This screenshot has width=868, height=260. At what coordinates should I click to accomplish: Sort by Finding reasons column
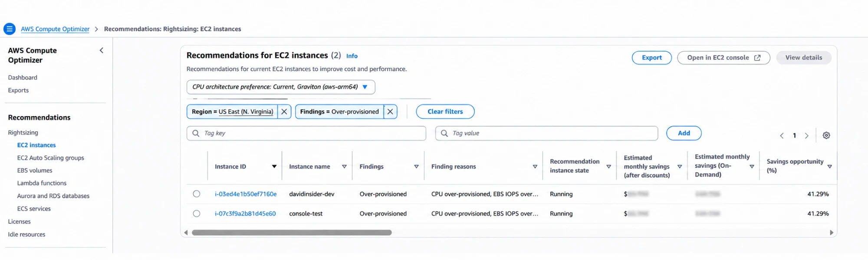coord(535,166)
